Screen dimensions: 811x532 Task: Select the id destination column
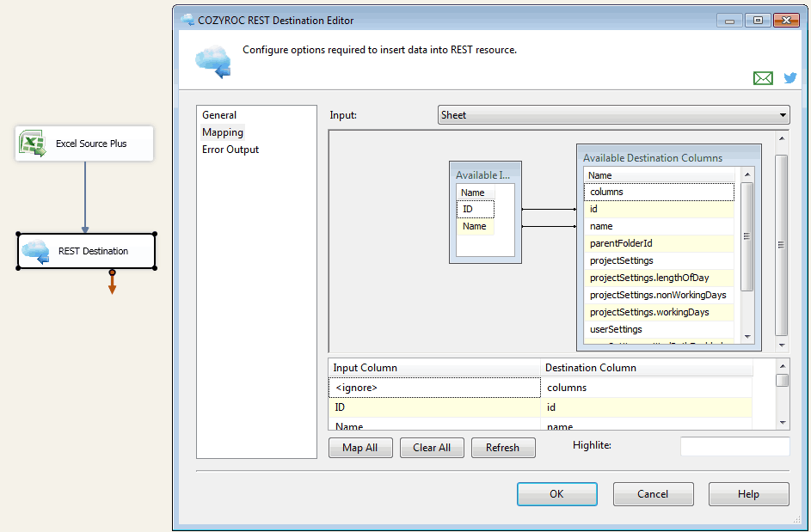[659, 209]
